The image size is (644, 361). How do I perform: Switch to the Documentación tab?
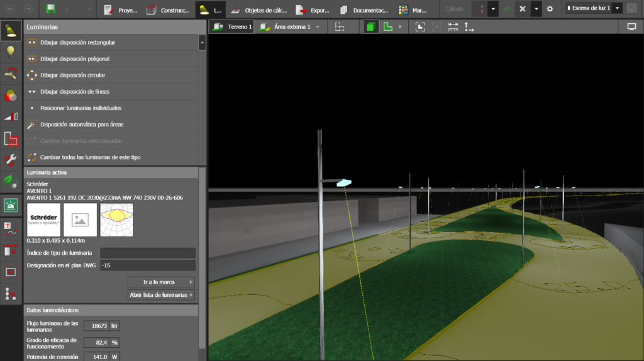click(x=371, y=10)
